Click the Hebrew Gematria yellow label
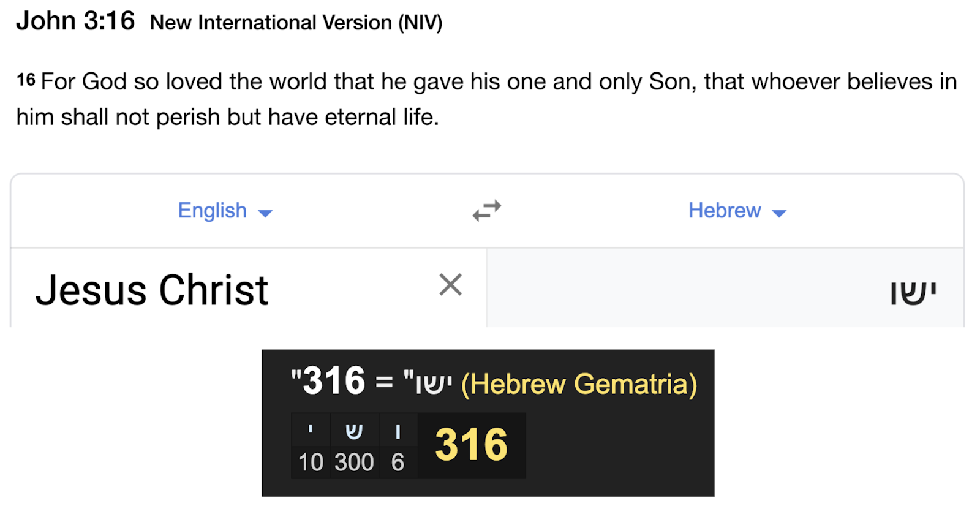The image size is (980, 506). click(579, 384)
